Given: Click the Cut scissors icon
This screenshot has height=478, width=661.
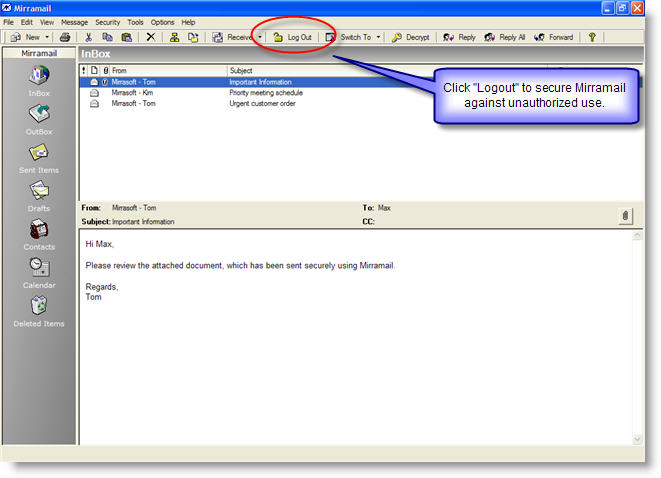Looking at the screenshot, I should click(x=89, y=37).
